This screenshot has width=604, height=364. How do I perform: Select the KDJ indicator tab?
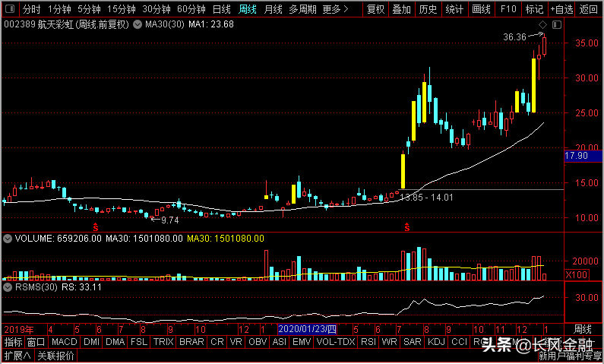(x=436, y=342)
